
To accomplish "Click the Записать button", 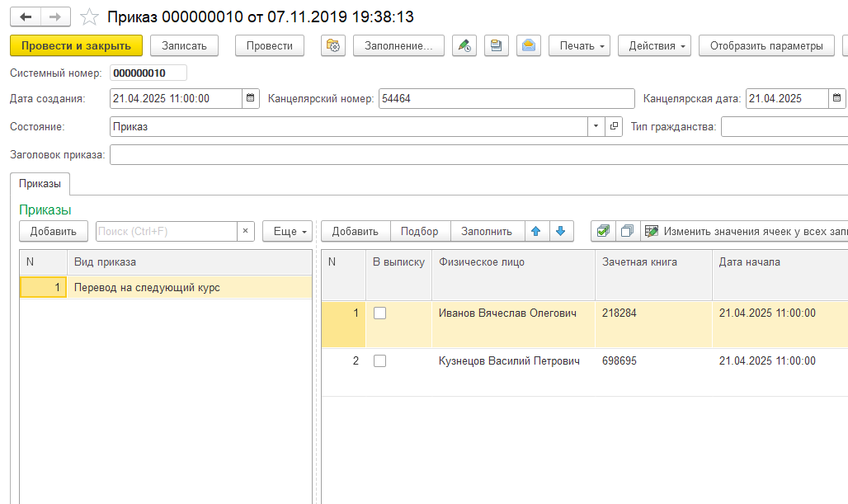I will (x=185, y=46).
